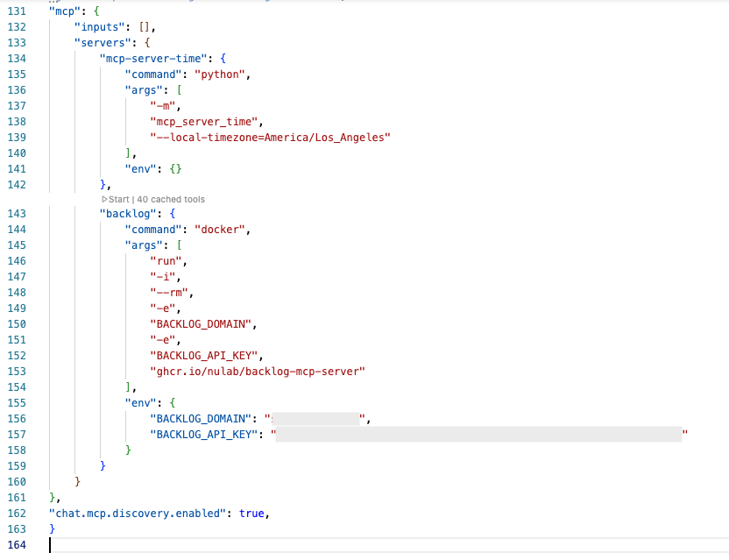Screen dimensions: 729x560
Task: Click the closing brace on line 163
Action: coord(51,528)
